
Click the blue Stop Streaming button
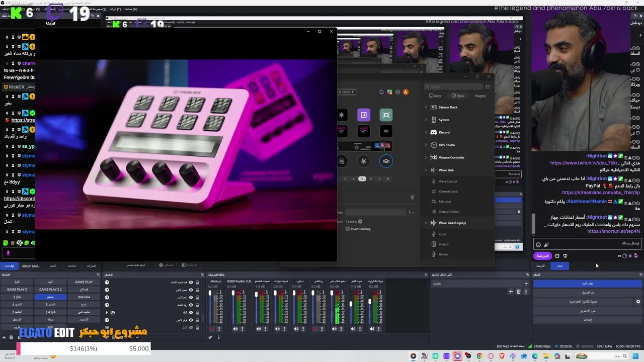tap(588, 284)
